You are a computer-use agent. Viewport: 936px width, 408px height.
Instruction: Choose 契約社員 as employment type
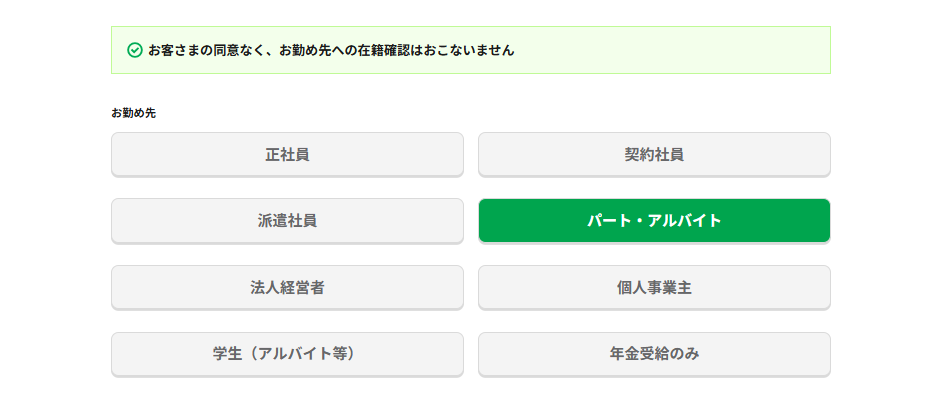point(654,154)
